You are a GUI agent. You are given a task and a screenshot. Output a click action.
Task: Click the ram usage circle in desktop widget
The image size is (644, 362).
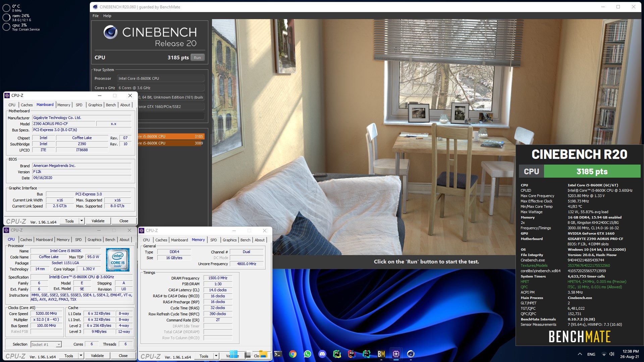(6, 17)
